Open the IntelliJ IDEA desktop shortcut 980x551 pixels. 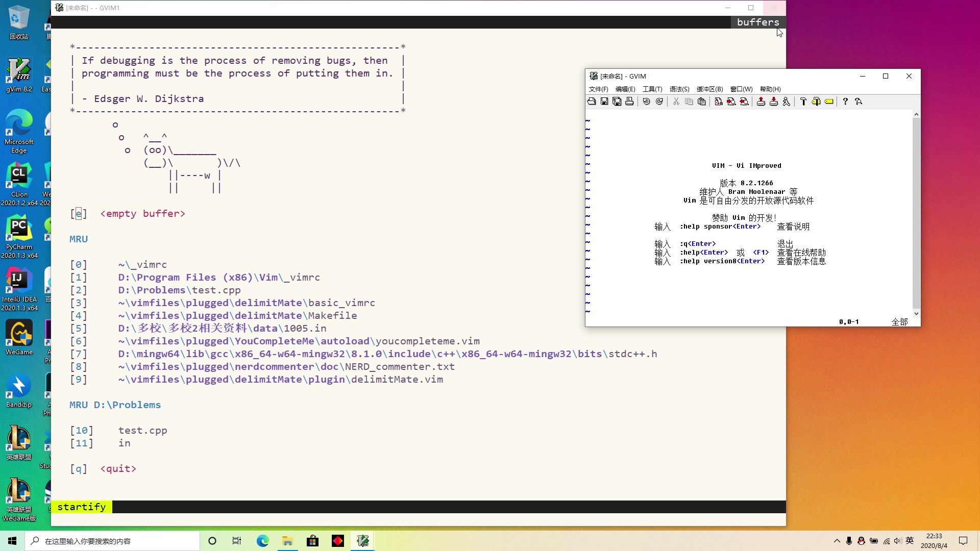pyautogui.click(x=19, y=289)
